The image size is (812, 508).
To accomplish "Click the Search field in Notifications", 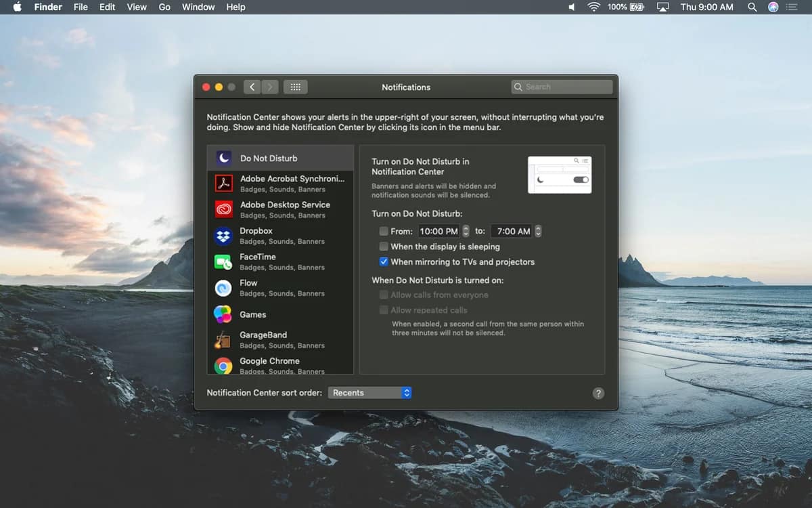I will (x=562, y=87).
